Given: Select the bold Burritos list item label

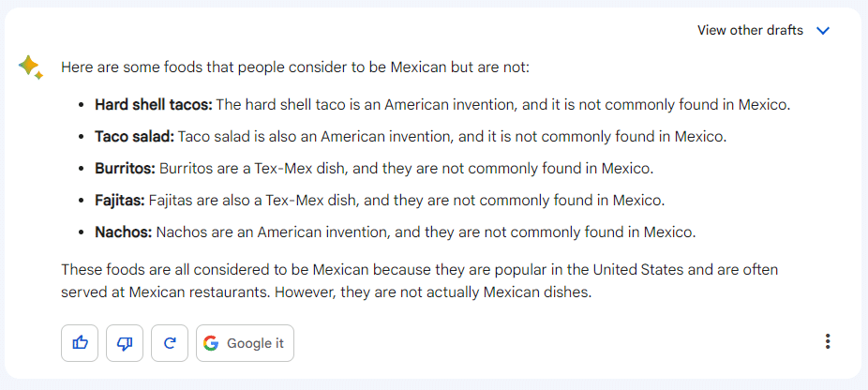Looking at the screenshot, I should coord(125,169).
